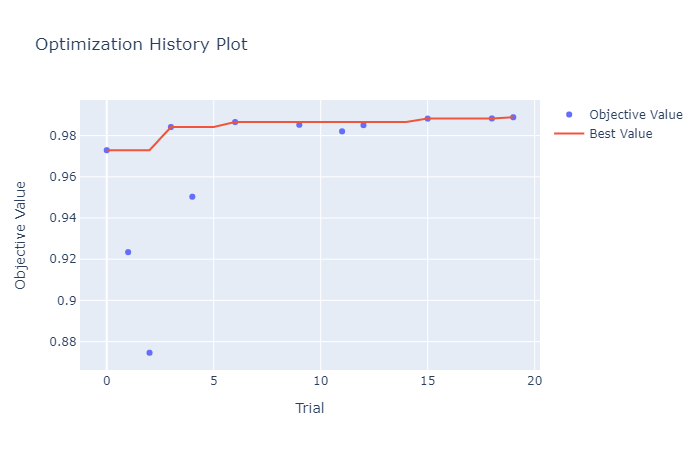Click the 0.96 y-axis tick label
The height and width of the screenshot is (450, 700).
63,177
